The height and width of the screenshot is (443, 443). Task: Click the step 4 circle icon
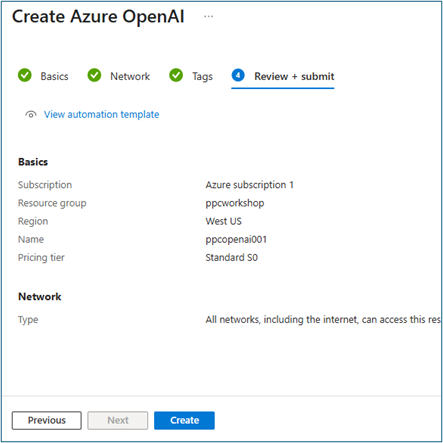238,75
